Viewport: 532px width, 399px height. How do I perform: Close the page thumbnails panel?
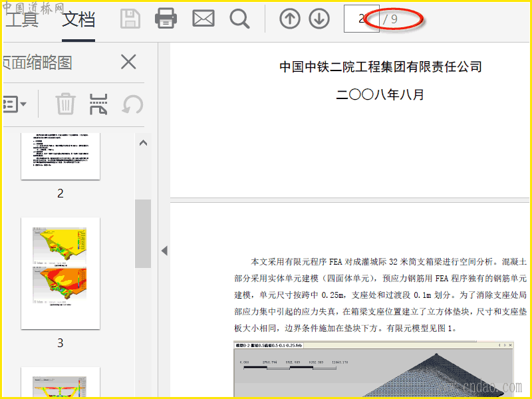pos(128,62)
